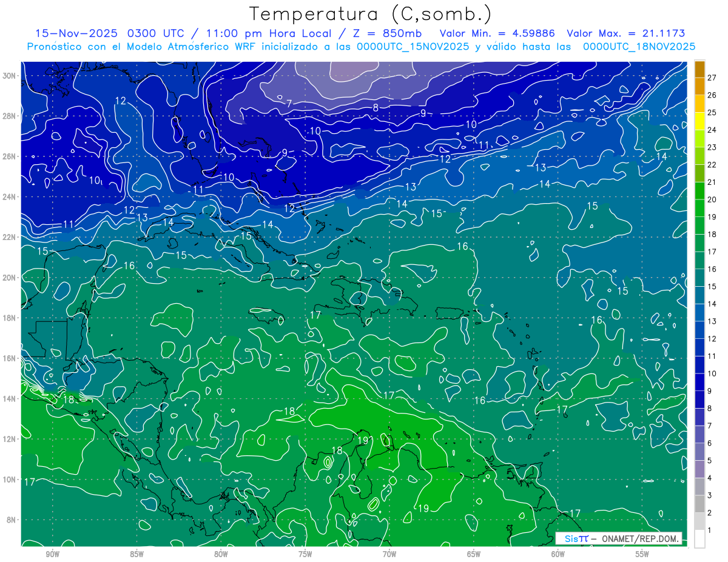
Task: Click the '12N' latitude axis label
Action: [10, 439]
